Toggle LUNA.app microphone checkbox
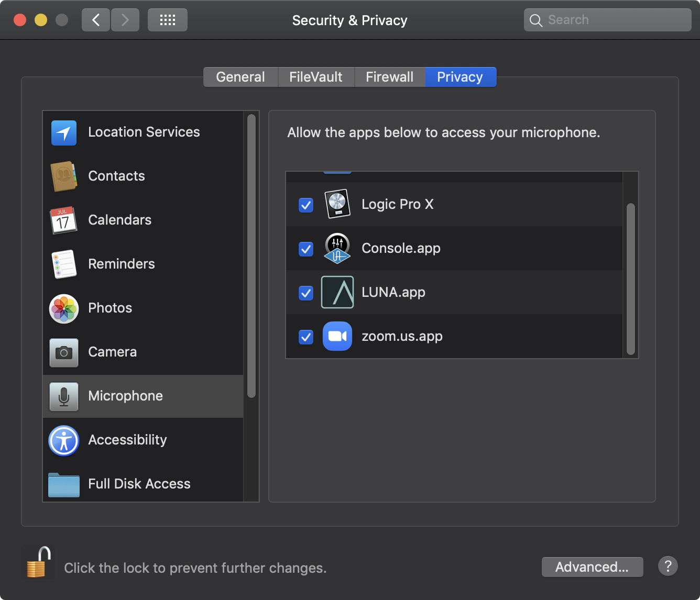Image resolution: width=700 pixels, height=600 pixels. (306, 293)
